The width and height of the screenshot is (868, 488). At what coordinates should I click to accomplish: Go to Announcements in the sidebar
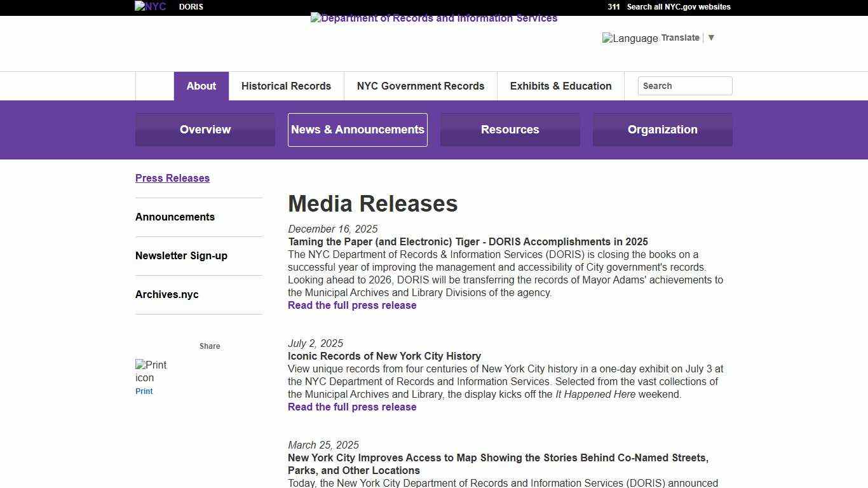(x=175, y=217)
